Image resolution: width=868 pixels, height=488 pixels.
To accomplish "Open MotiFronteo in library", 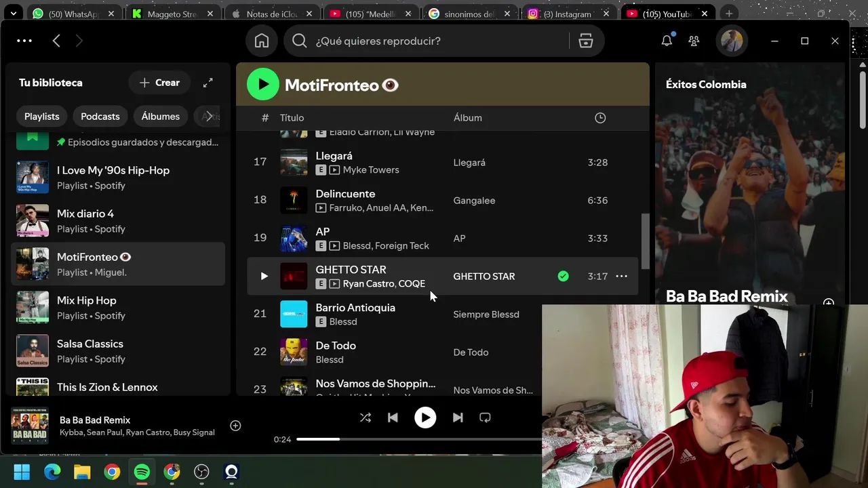I will coord(118,264).
